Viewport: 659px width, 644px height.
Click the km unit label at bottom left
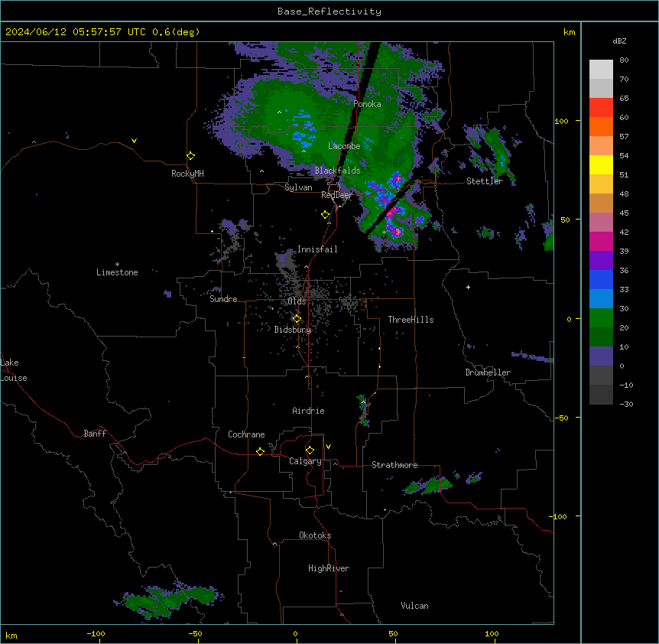(11, 636)
